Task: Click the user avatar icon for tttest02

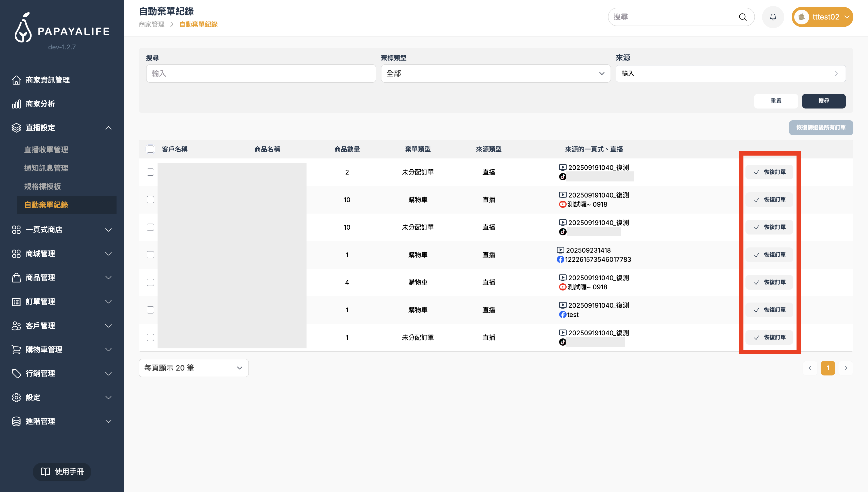Action: (x=801, y=17)
